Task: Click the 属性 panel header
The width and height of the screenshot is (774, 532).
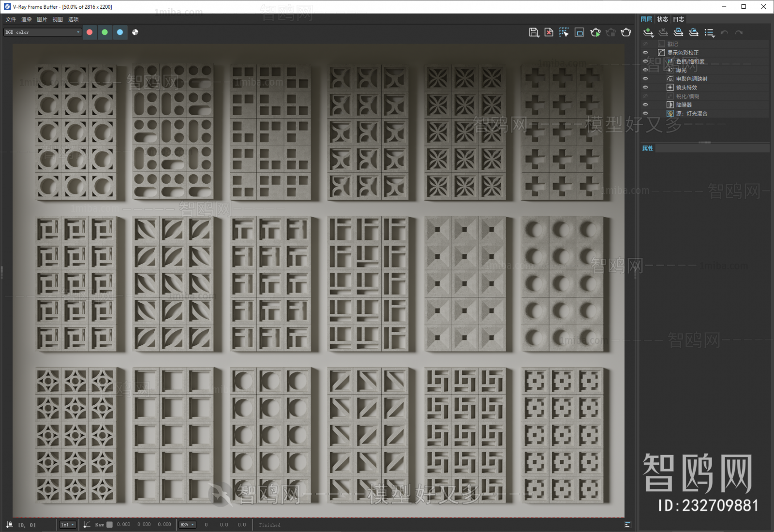Action: click(705, 148)
